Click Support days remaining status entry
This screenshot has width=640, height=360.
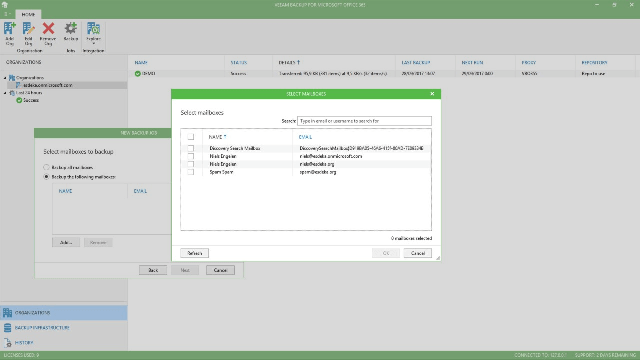[x=605, y=356]
